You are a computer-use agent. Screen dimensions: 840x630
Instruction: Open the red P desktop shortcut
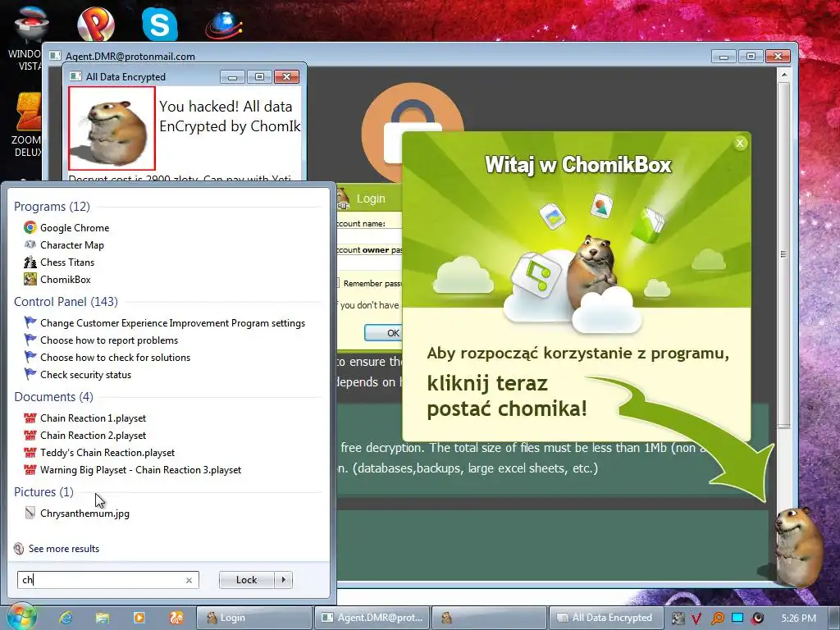pyautogui.click(x=96, y=24)
